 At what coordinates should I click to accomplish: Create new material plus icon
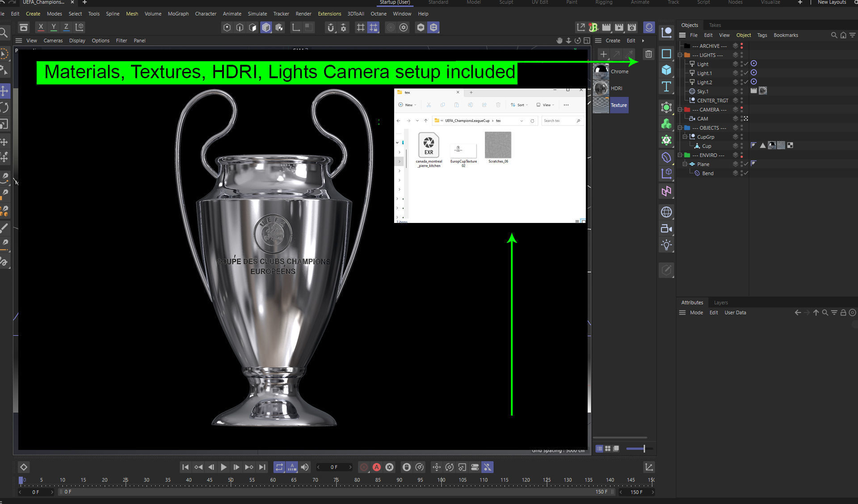pyautogui.click(x=603, y=54)
